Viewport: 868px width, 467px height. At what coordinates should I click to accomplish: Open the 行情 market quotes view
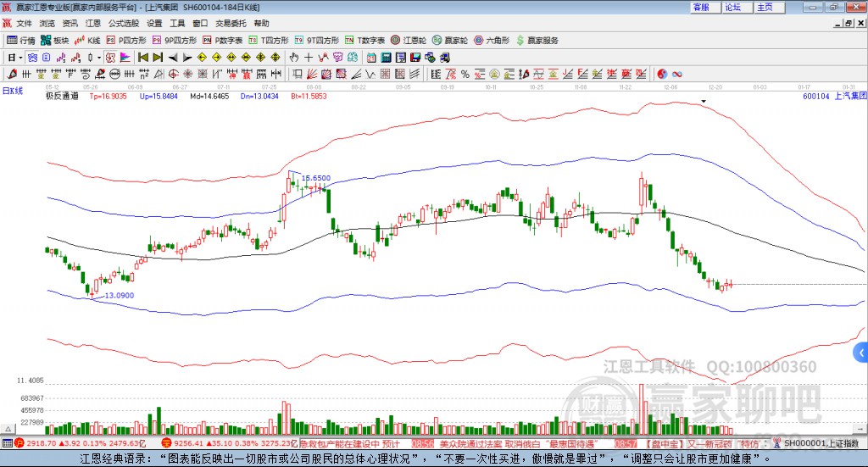(x=21, y=40)
